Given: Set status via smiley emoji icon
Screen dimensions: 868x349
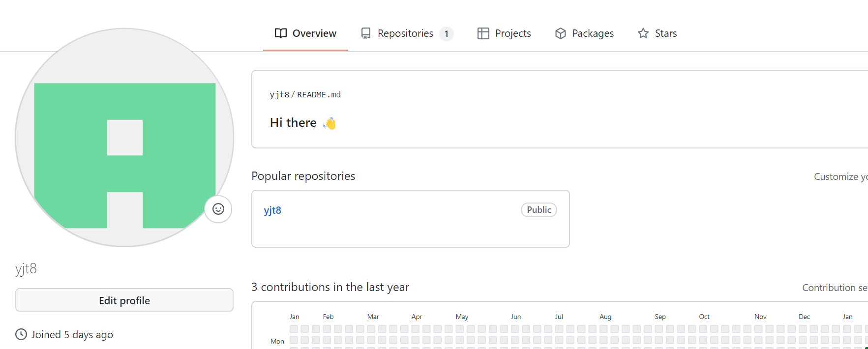Looking at the screenshot, I should click(x=218, y=209).
